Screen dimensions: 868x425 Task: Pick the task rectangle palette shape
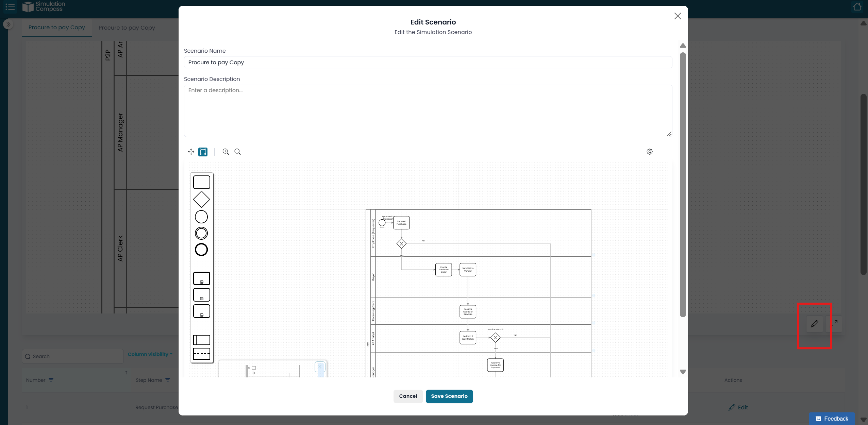click(x=201, y=182)
